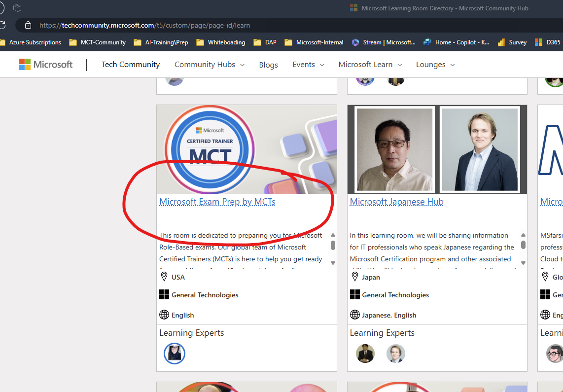Expand the Community Hubs dropdown

[210, 65]
